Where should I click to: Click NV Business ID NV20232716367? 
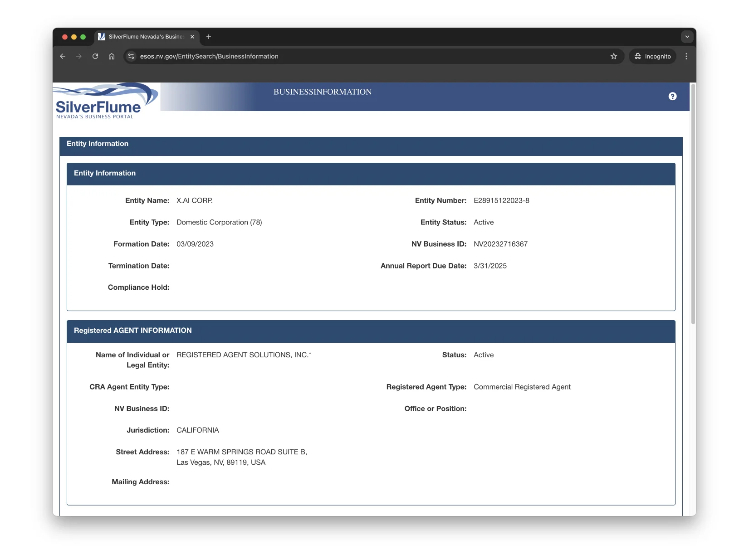[500, 244]
